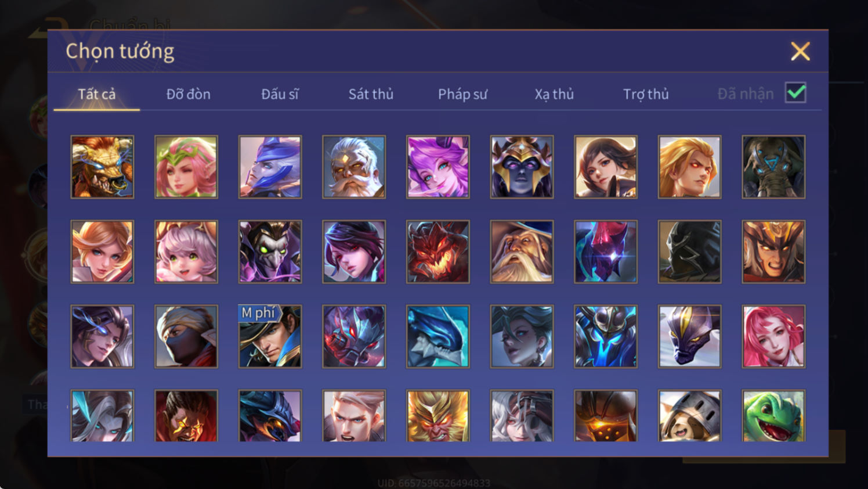868x489 pixels.
Task: Open the Sát thủ tab
Action: 371,94
